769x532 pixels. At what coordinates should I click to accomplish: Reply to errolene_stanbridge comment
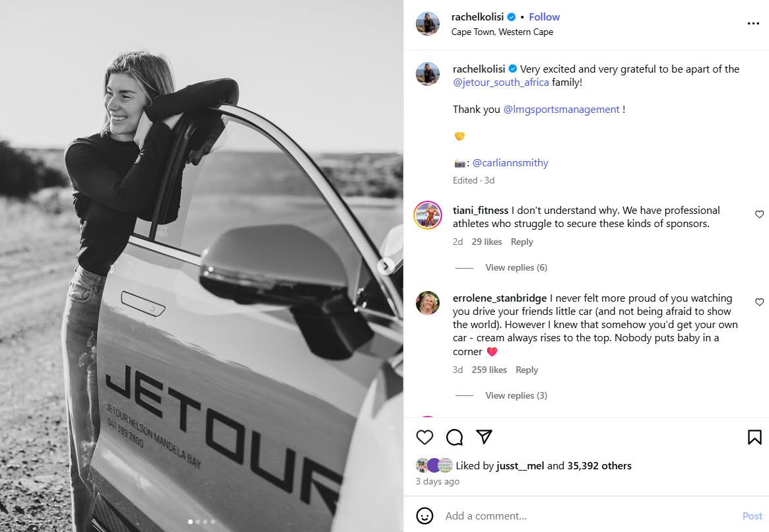(x=527, y=370)
